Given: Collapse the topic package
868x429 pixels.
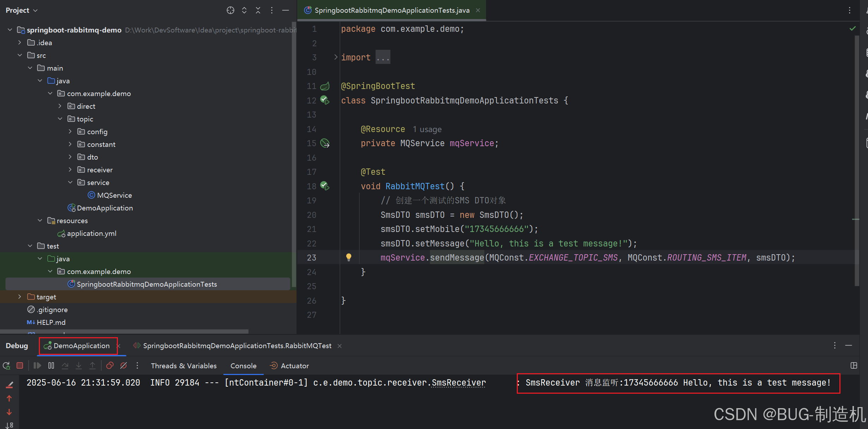Looking at the screenshot, I should click(60, 119).
